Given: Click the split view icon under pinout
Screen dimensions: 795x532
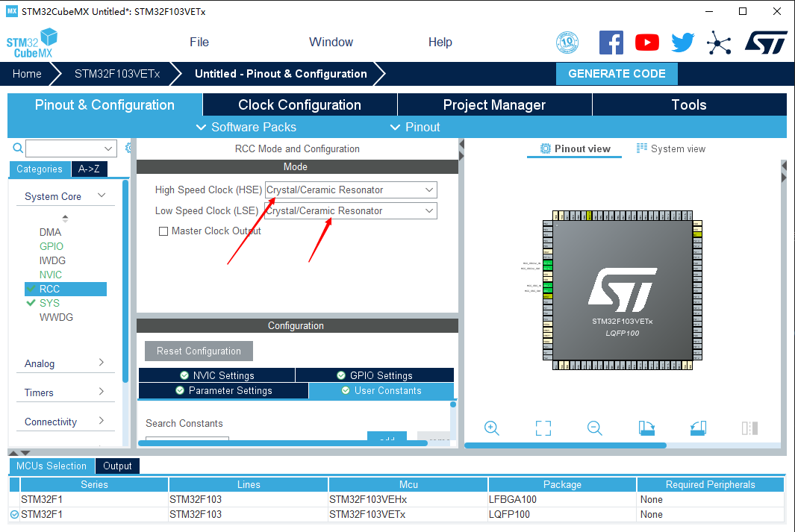Looking at the screenshot, I should 750,428.
